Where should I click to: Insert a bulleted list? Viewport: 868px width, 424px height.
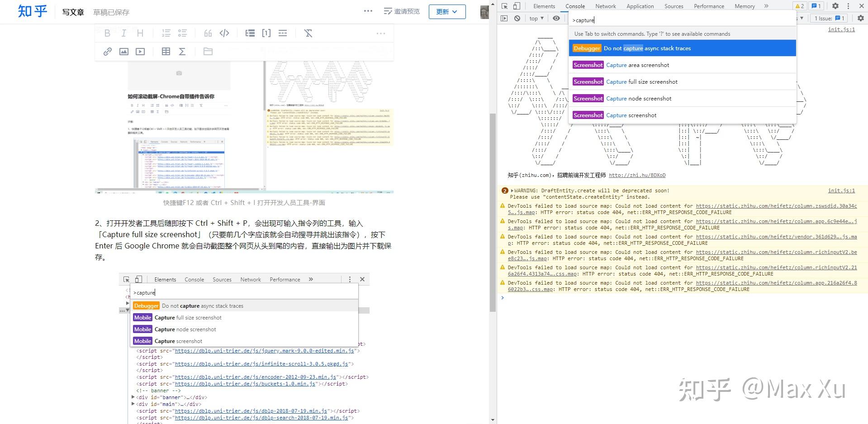182,33
